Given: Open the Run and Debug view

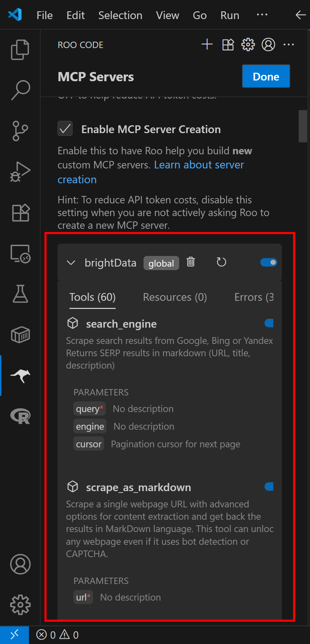Looking at the screenshot, I should [x=20, y=172].
